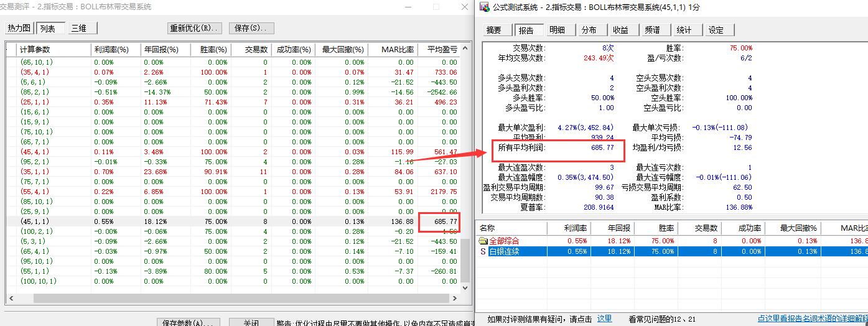Click the list scrollbar down arrow
The image size is (868, 326).
coord(466,288)
